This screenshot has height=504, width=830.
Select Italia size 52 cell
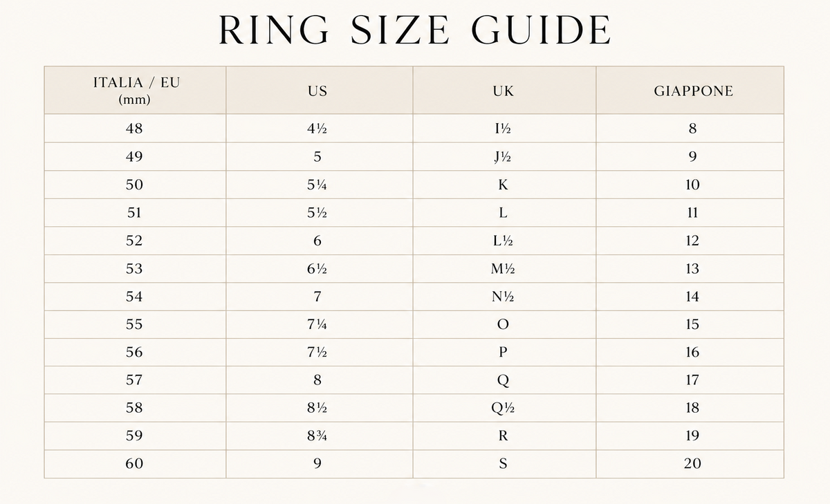(x=135, y=241)
